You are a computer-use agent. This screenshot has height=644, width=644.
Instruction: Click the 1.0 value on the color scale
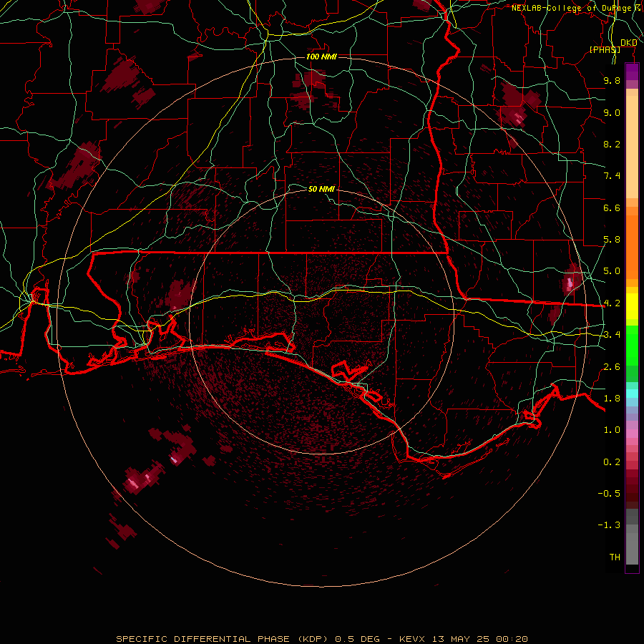[x=612, y=430]
